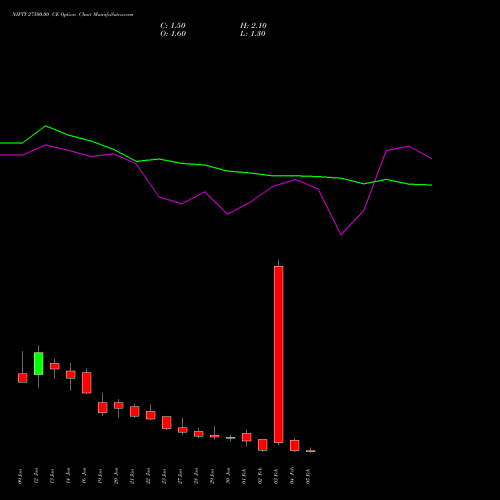
Task: Click the red candle for 16 Jan
Action: (87, 383)
